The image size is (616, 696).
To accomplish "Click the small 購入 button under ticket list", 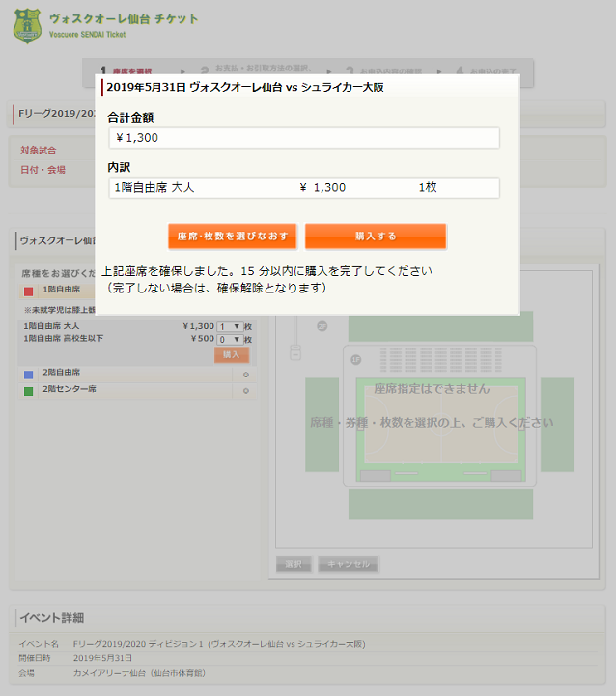I will point(232,354).
